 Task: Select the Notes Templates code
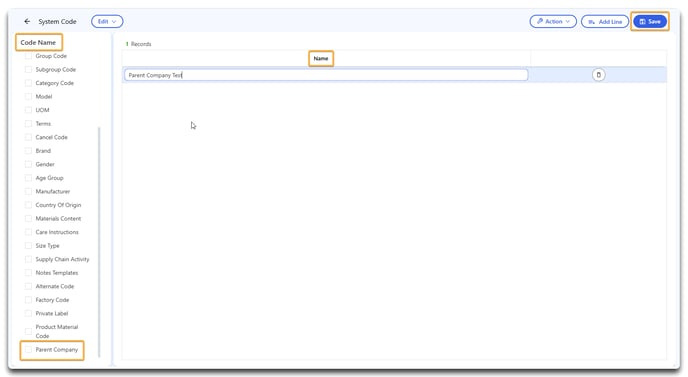point(57,273)
